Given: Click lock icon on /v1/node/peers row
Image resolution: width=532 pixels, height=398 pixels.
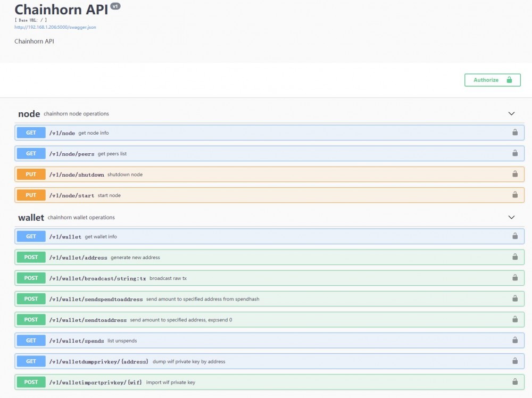Looking at the screenshot, I should pyautogui.click(x=515, y=153).
